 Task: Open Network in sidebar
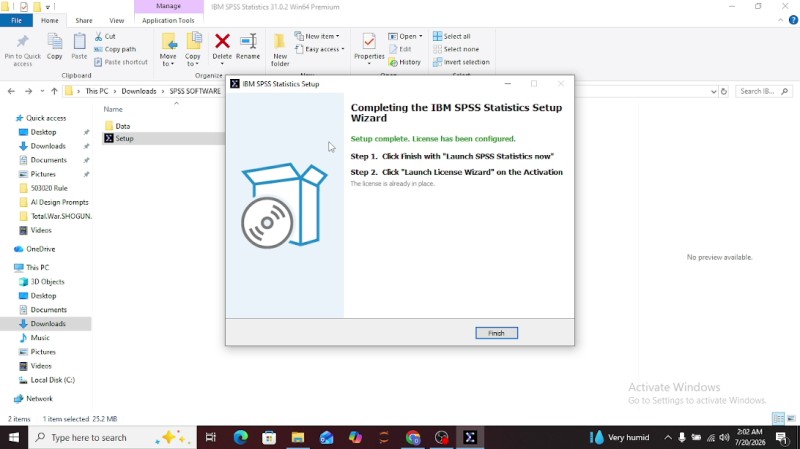39,398
